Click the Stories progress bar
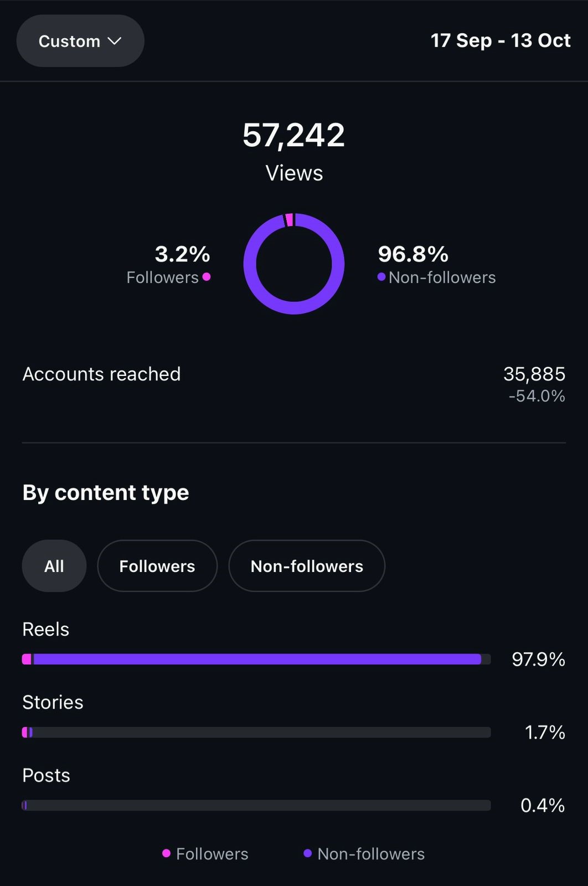 click(x=256, y=732)
